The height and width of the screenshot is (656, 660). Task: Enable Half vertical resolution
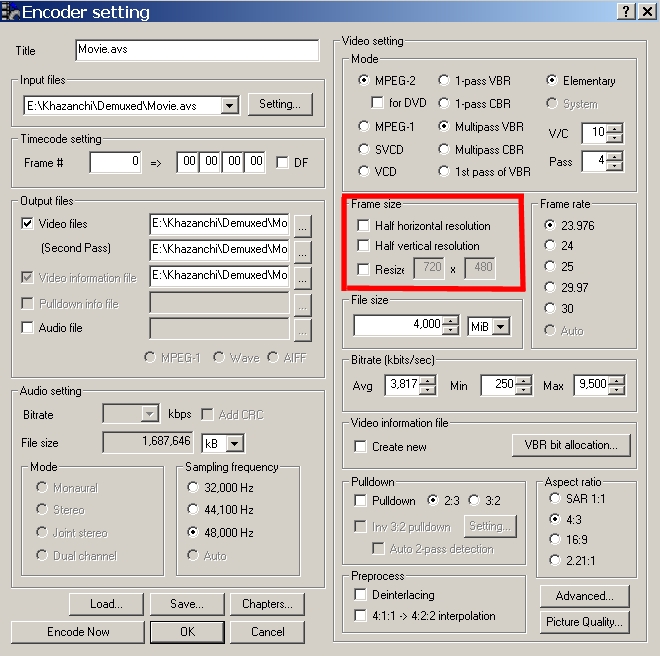point(363,245)
